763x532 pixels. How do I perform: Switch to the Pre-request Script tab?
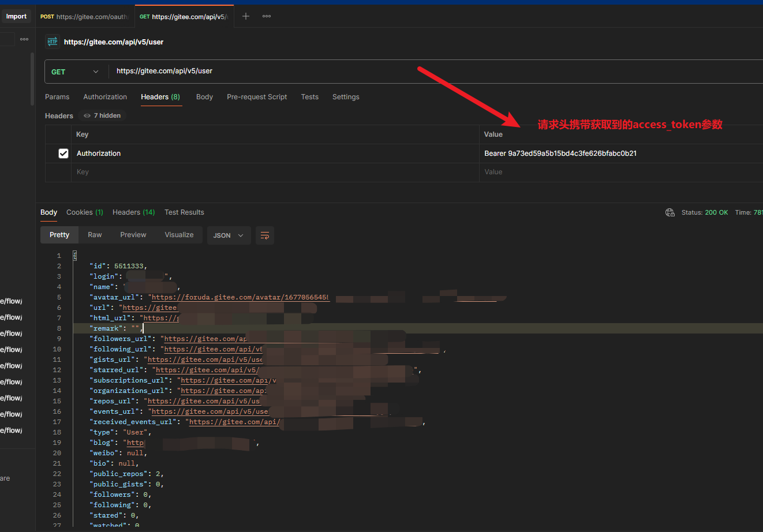point(257,96)
